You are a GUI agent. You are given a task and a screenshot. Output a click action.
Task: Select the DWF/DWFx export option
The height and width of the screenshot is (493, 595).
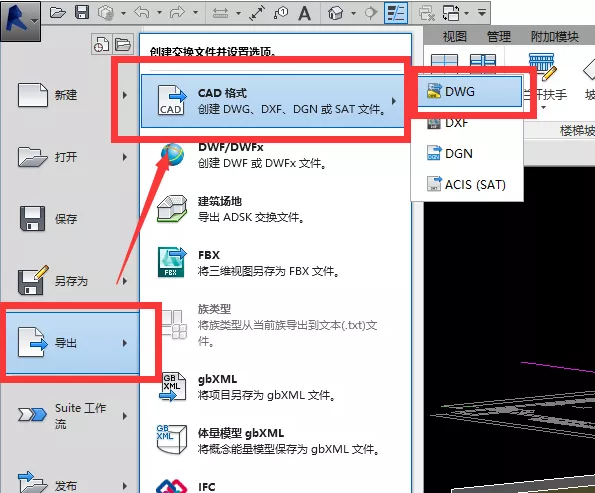(276, 155)
